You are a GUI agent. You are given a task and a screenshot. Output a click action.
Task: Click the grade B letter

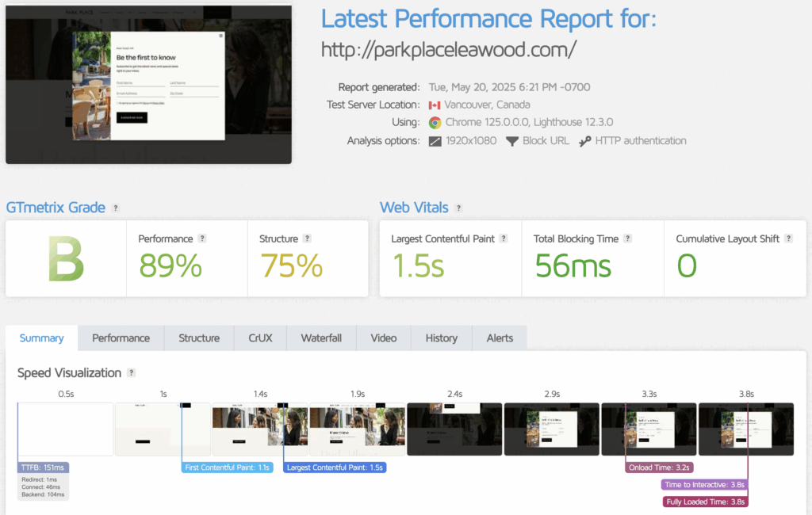[66, 259]
